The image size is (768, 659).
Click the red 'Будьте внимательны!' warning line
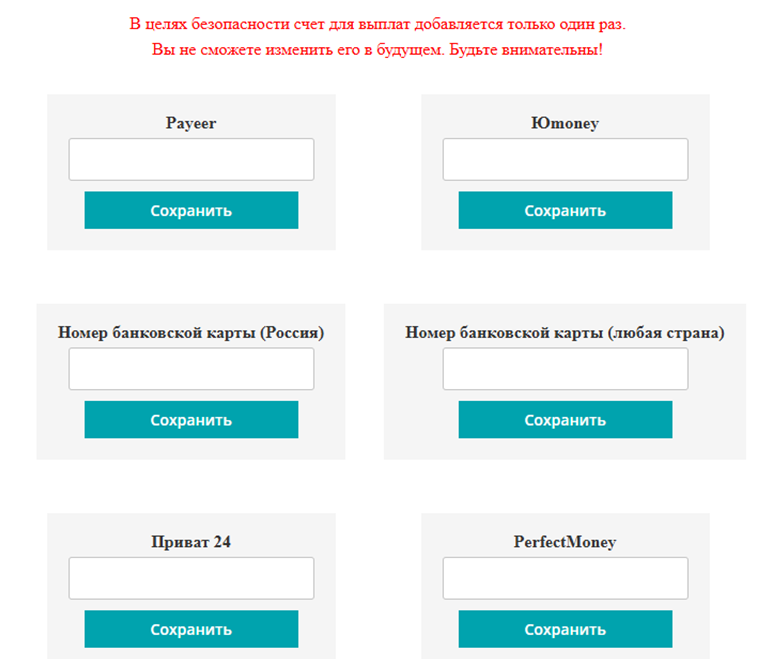tap(377, 48)
